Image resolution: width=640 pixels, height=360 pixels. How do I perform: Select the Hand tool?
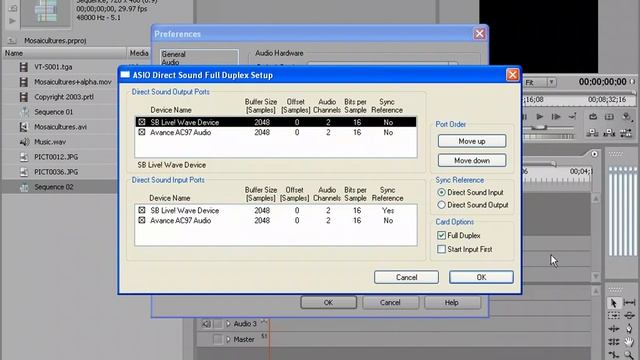629,342
